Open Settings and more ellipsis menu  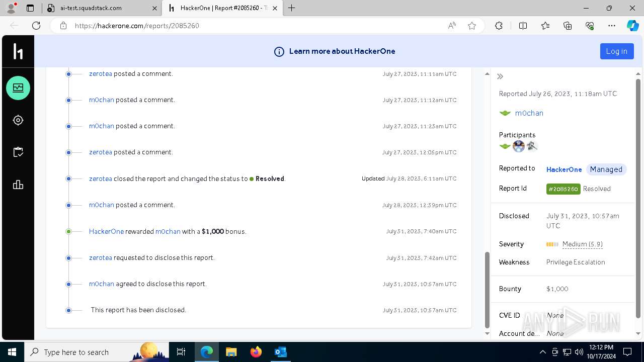(612, 26)
